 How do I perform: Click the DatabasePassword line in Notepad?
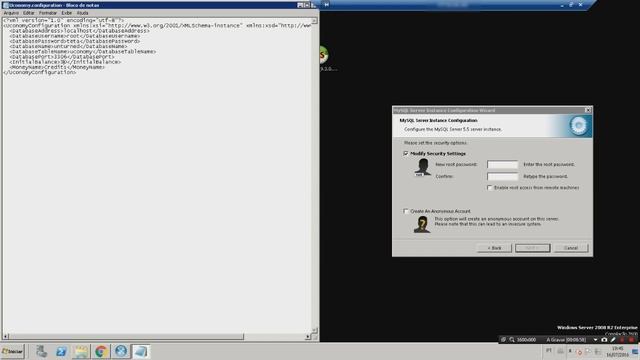75,41
